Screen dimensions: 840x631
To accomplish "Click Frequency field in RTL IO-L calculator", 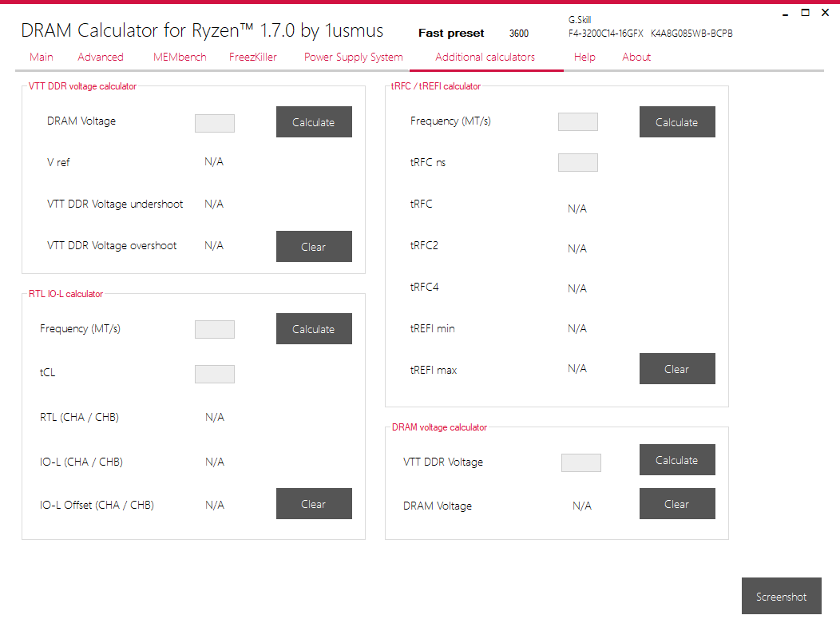I will coord(215,330).
